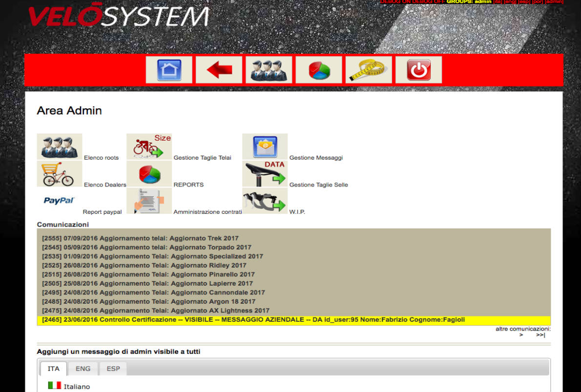Click 'Aggiungi un messaggio di admin' heading
Viewport: 581px width, 392px height.
(x=119, y=351)
